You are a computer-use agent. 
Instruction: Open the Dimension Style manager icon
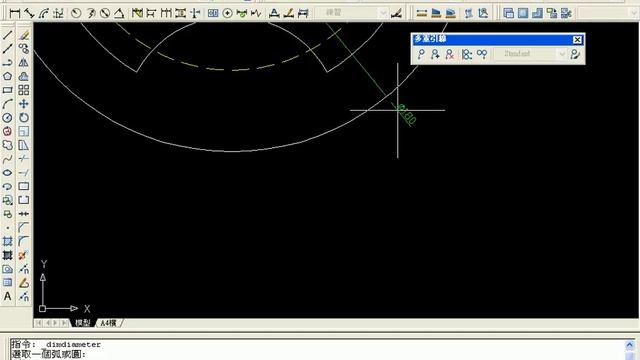[x=396, y=13]
